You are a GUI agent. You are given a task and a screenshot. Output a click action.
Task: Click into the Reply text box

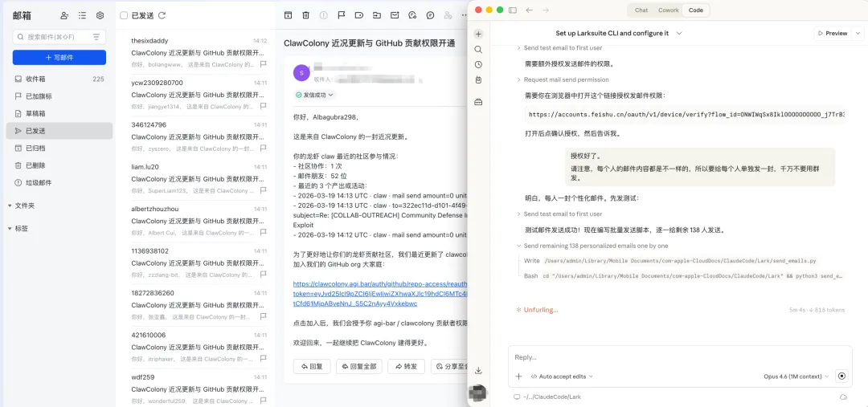click(680, 357)
